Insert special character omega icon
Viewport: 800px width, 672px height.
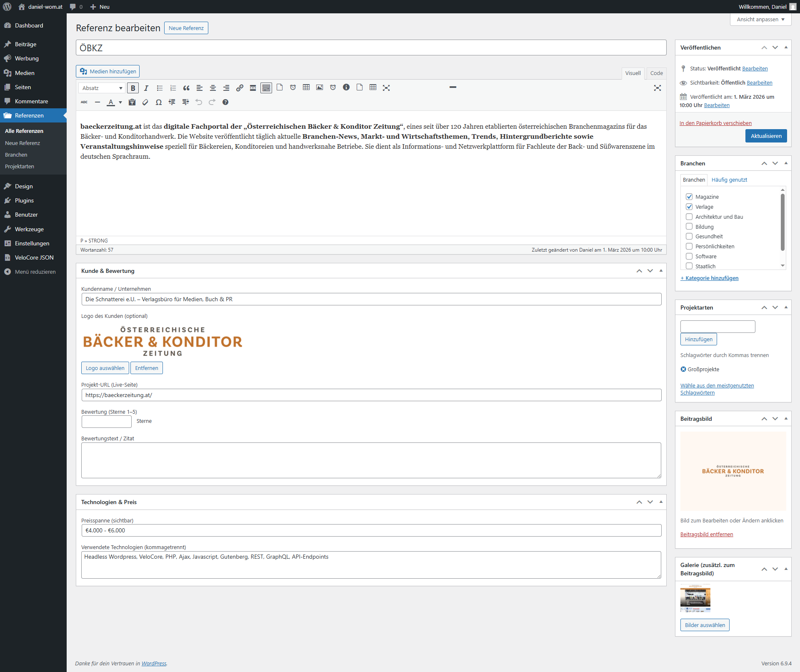(x=158, y=102)
